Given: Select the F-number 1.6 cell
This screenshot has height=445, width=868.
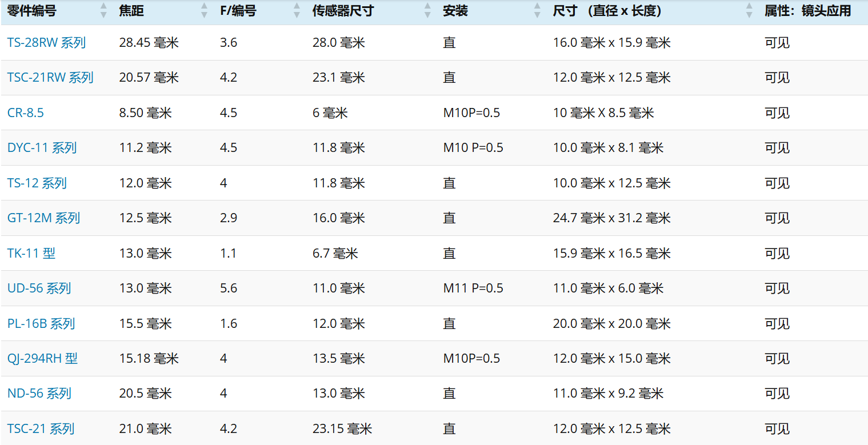Looking at the screenshot, I should coord(229,323).
